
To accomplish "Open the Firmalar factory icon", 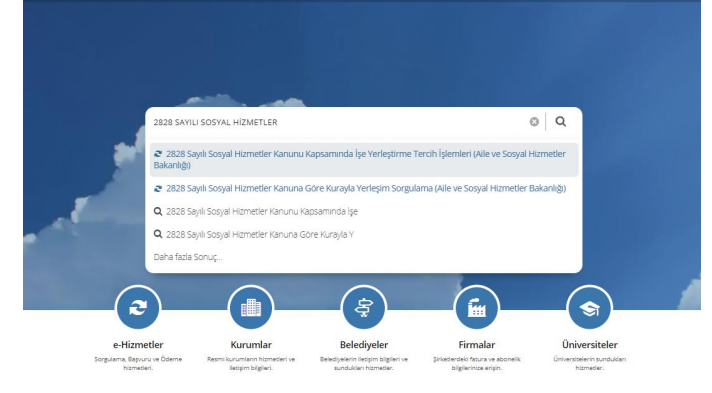I will pyautogui.click(x=476, y=308).
